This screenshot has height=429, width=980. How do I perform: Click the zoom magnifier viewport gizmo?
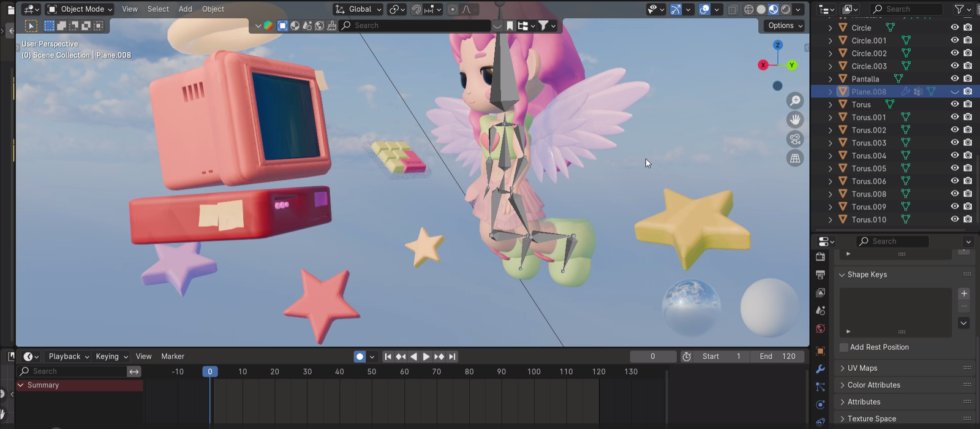pos(795,101)
